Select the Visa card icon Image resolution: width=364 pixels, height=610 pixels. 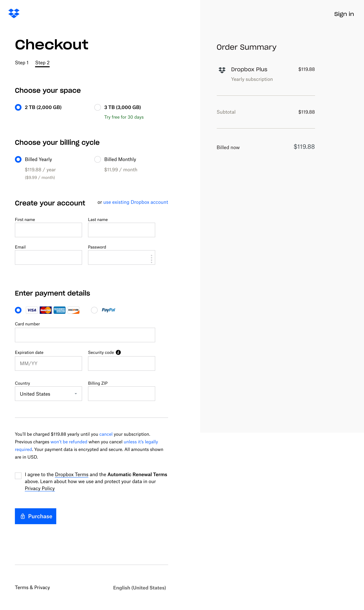(x=31, y=310)
